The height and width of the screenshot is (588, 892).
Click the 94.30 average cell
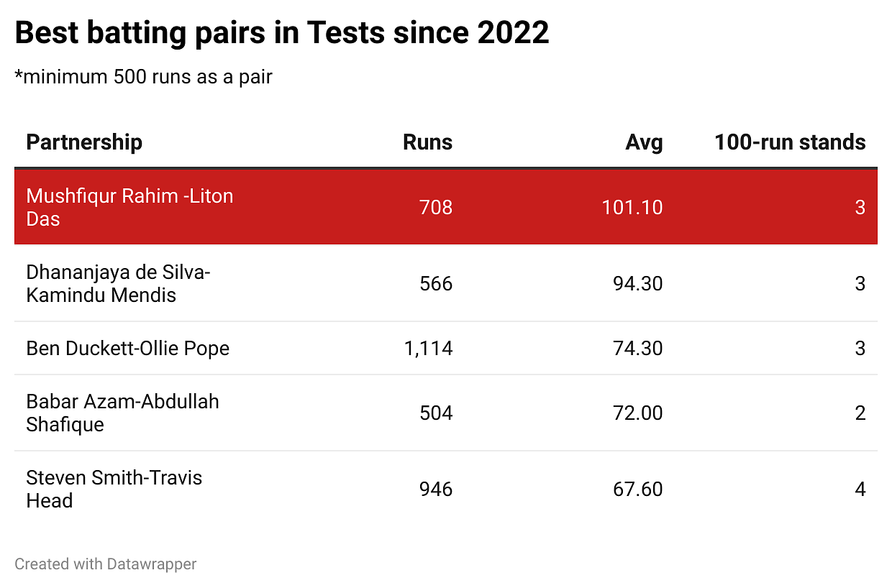[637, 284]
